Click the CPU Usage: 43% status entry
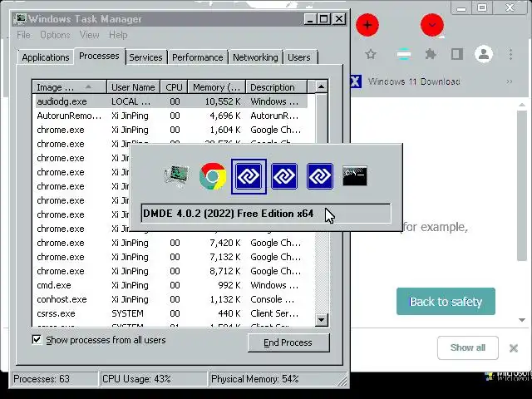The height and width of the screenshot is (399, 532). coord(153,379)
